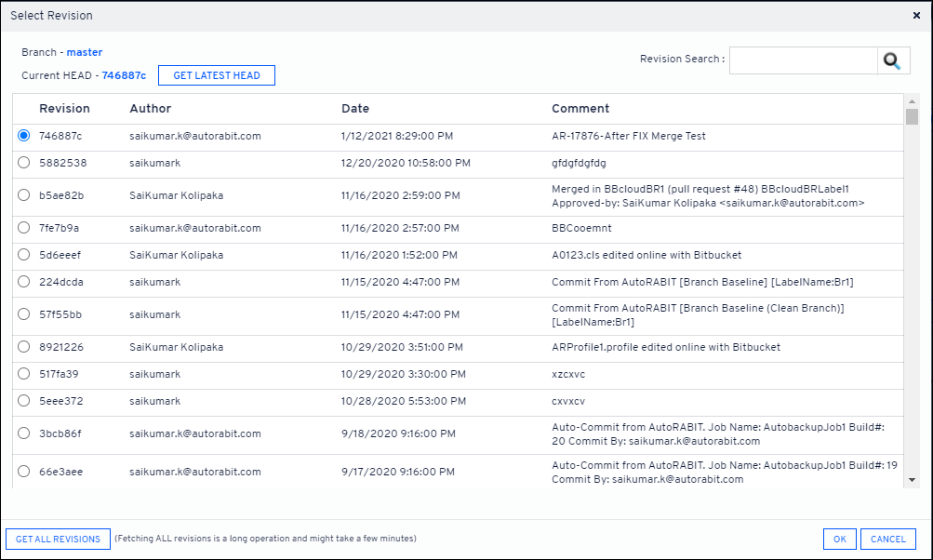
Task: Confirm selection with OK button
Action: [x=839, y=539]
